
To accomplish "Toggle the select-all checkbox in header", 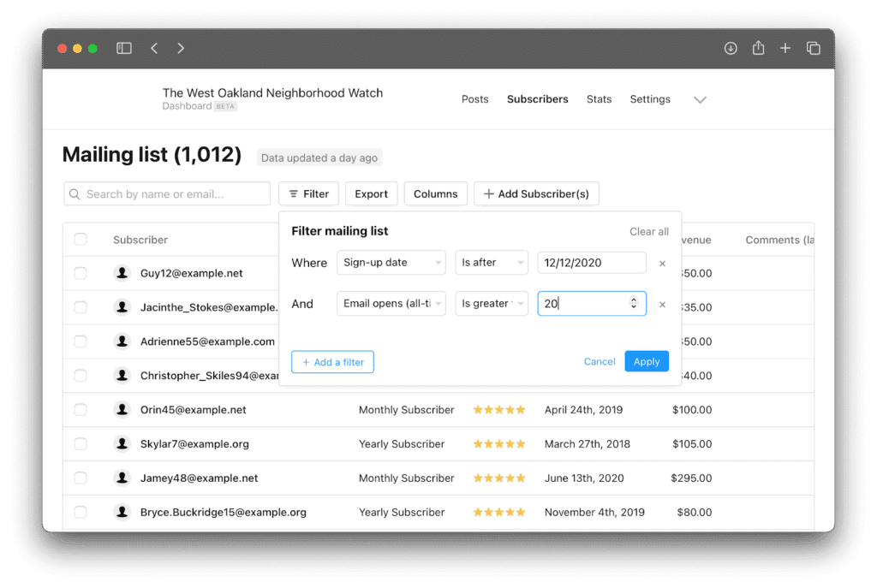I will click(81, 240).
